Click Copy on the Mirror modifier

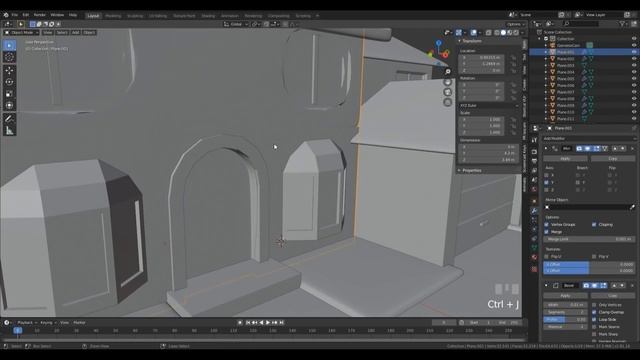[613, 158]
